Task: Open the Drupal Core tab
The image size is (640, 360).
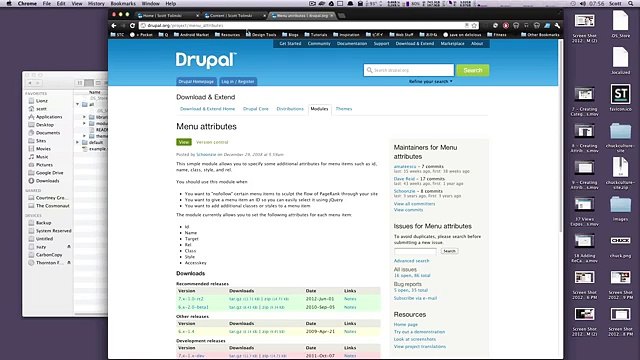Action: (256, 109)
